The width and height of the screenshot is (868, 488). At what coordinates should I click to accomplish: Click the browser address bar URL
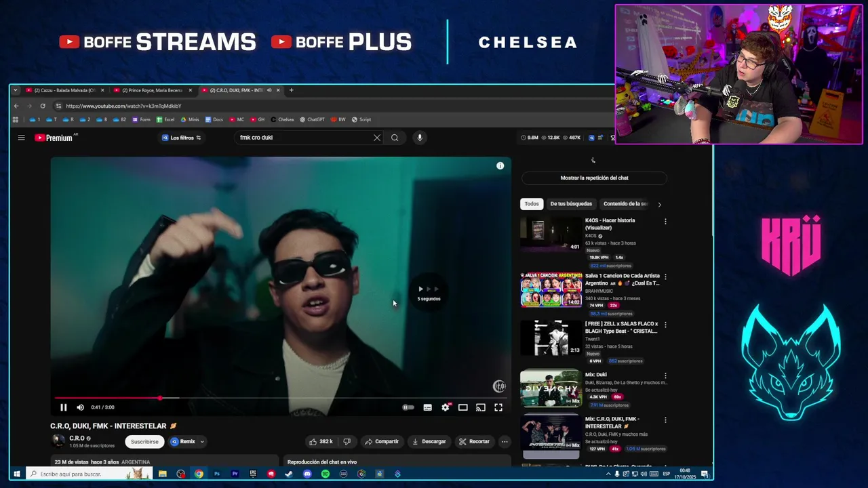[x=123, y=106]
